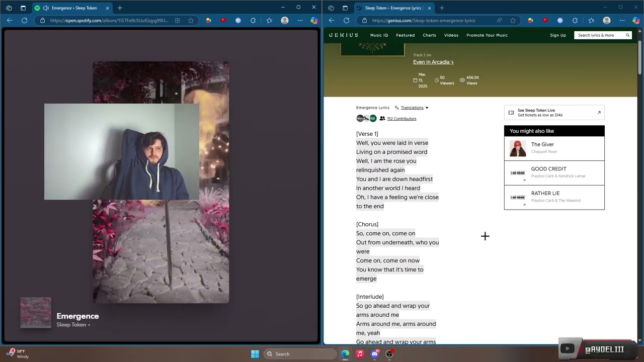Open GOOD CREDIT by Playboi Carti
The width and height of the screenshot is (644, 362).
554,173
